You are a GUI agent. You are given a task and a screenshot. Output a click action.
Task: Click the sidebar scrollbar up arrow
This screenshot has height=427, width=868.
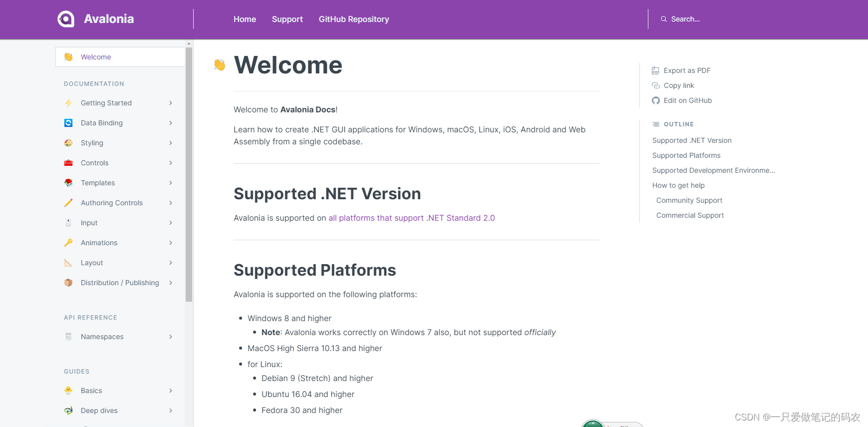(x=189, y=43)
